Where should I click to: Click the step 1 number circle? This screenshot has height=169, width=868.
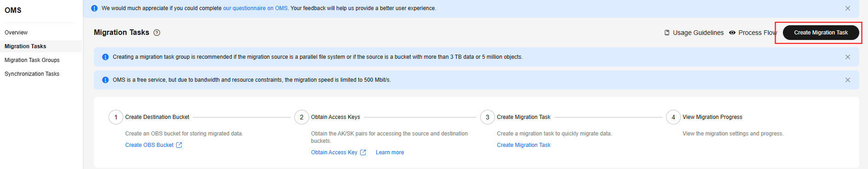[116, 117]
